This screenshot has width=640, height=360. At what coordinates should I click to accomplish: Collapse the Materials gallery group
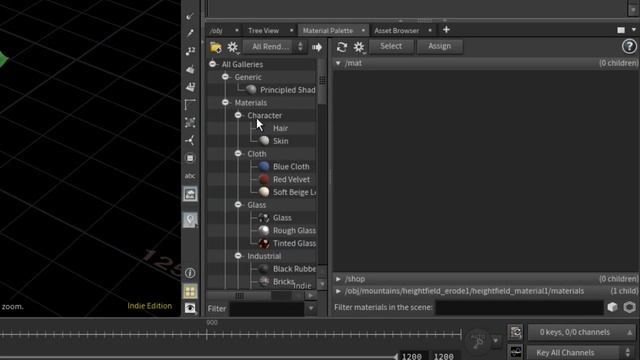[225, 102]
